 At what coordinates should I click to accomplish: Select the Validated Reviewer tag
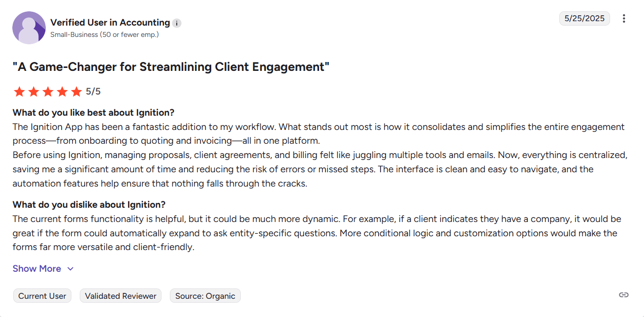[x=121, y=296]
